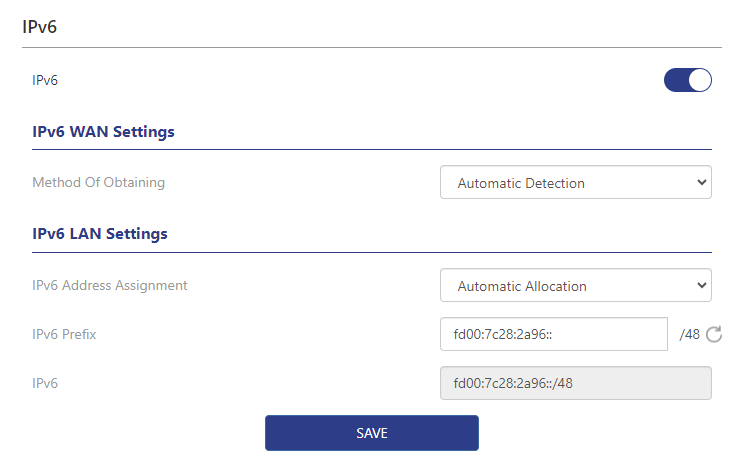
Task: Click the white knob on the IPv6 switch
Action: coord(699,80)
